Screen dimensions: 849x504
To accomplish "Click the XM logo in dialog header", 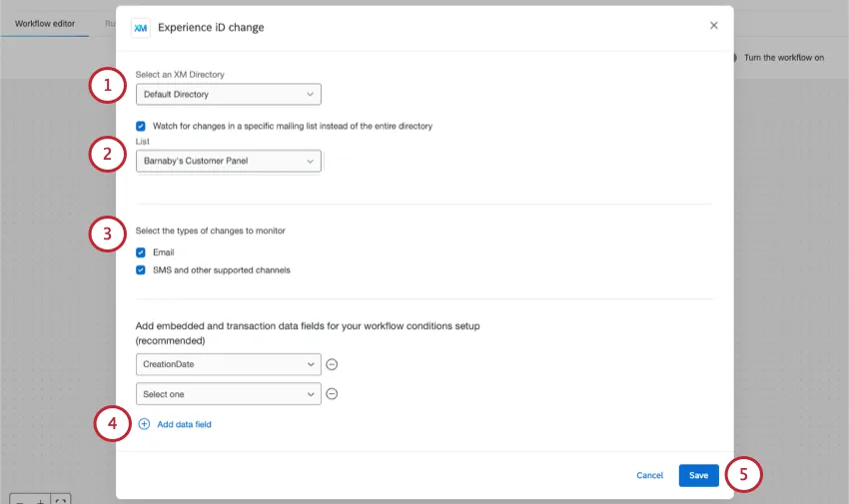I will (140, 28).
